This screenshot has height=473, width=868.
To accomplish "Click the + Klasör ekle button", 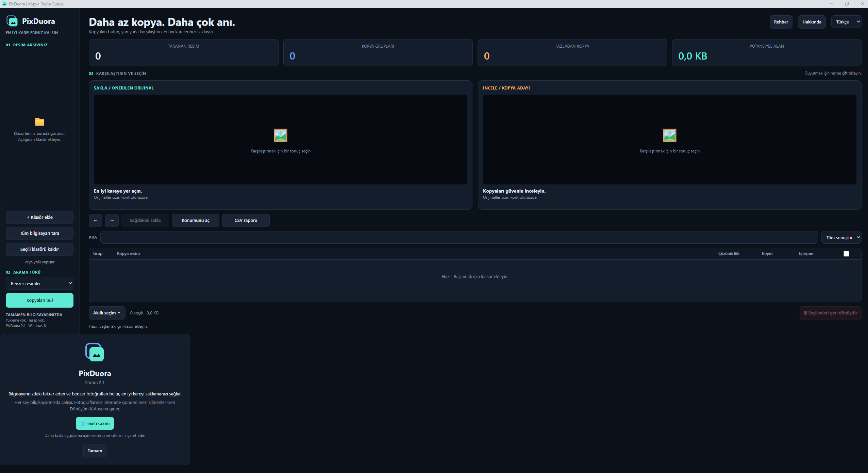I will [x=39, y=217].
